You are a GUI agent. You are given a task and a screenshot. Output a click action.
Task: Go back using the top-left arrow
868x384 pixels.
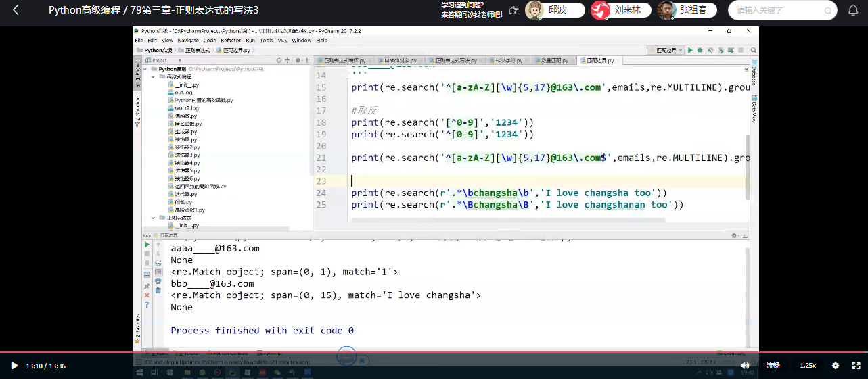16,10
